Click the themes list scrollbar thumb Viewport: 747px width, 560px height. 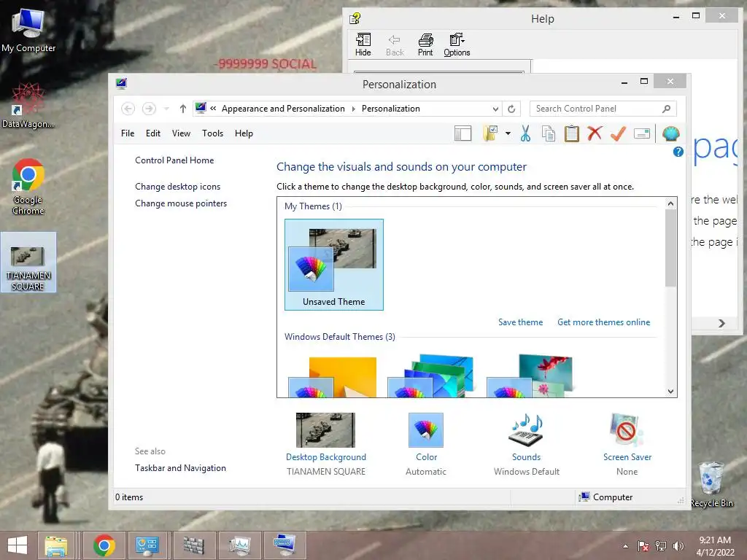pyautogui.click(x=671, y=248)
